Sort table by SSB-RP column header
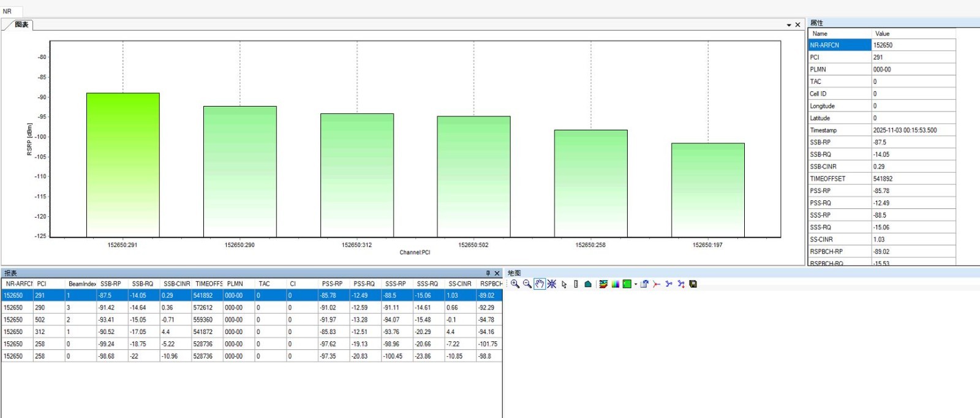The height and width of the screenshot is (418, 980). 111,284
